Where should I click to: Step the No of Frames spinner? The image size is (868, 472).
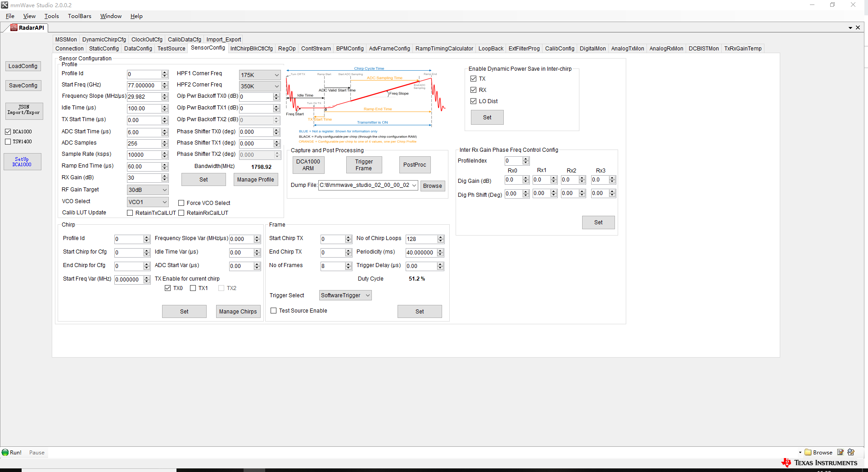point(348,266)
